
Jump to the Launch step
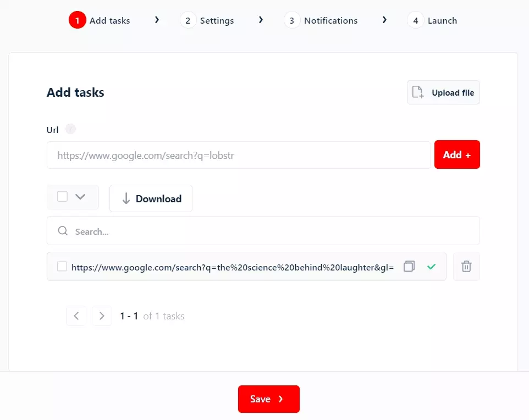443,20
